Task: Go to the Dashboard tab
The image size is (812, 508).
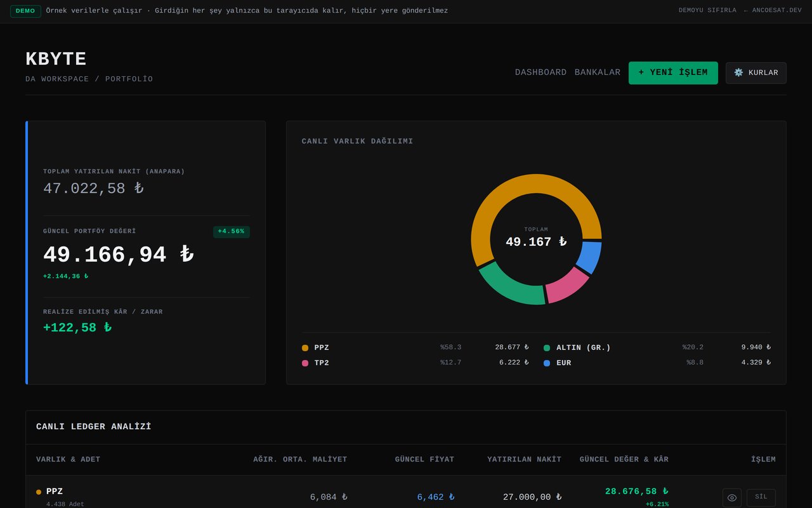Action: pos(541,72)
